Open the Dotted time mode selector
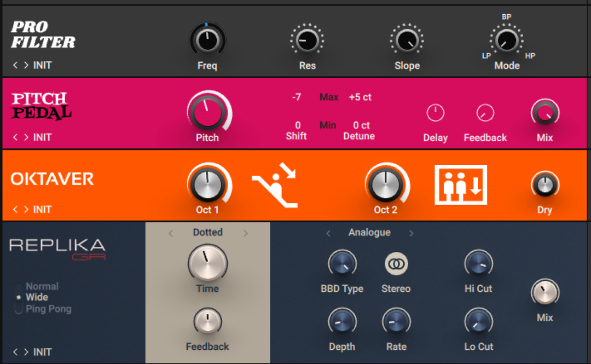The image size is (591, 364). tap(208, 232)
